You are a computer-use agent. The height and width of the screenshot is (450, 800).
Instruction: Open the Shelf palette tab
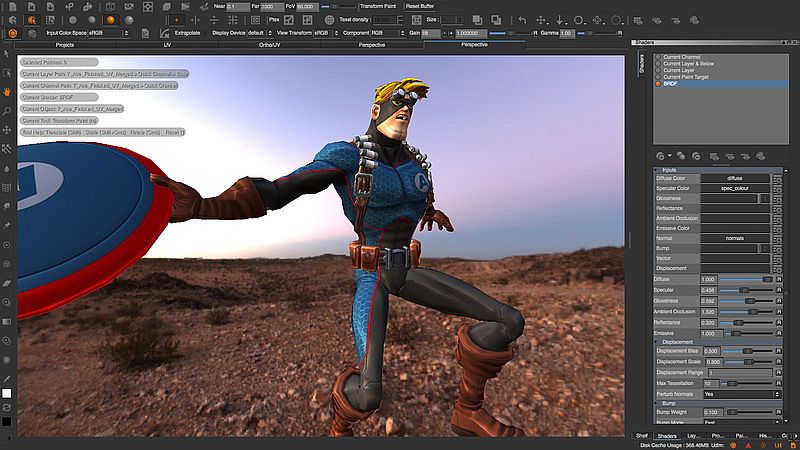(641, 436)
